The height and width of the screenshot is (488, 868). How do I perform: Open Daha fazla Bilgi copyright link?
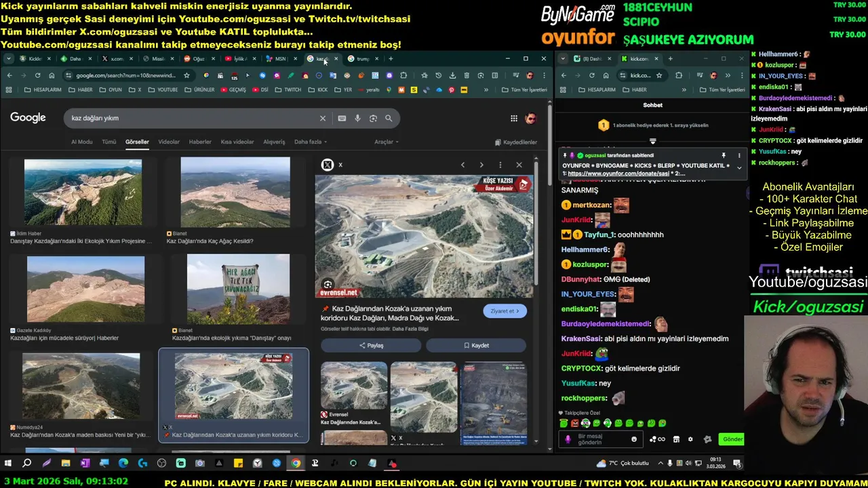[x=412, y=329]
